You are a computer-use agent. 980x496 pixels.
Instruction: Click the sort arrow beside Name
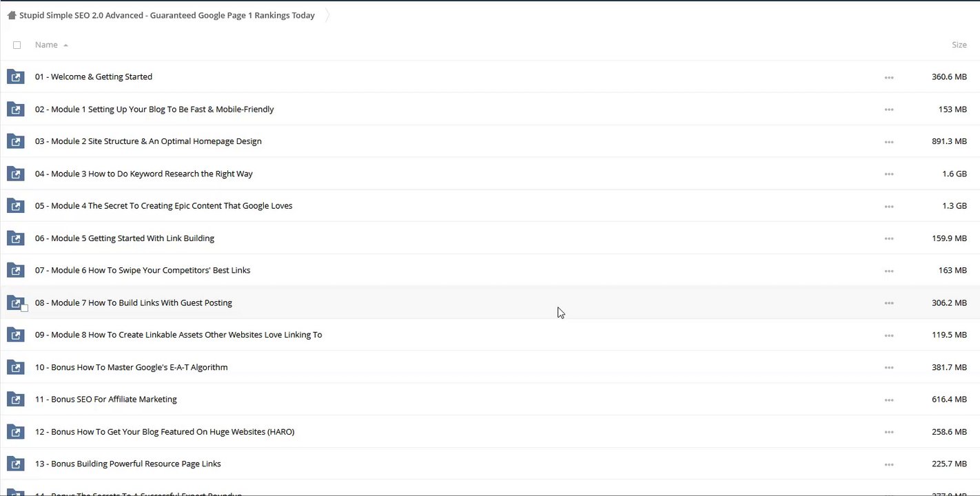(x=65, y=45)
